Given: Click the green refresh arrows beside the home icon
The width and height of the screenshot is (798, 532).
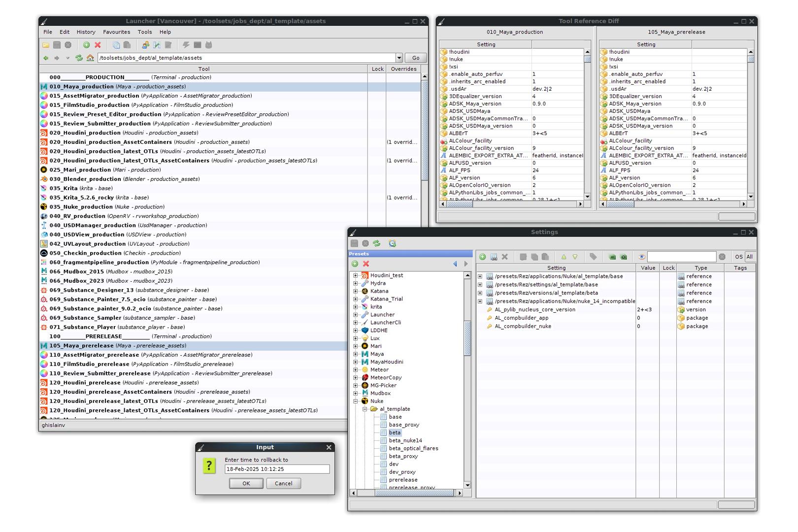Looking at the screenshot, I should click(79, 58).
